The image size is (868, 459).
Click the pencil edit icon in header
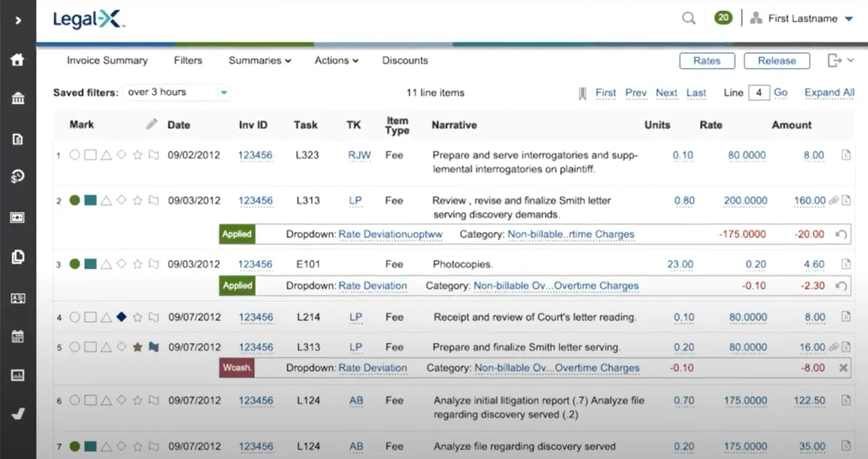coord(151,125)
